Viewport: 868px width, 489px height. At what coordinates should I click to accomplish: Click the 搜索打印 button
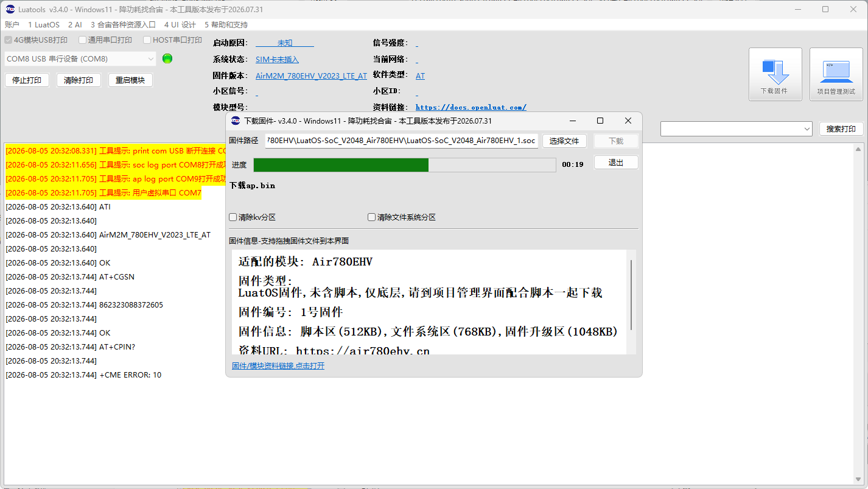pos(841,129)
